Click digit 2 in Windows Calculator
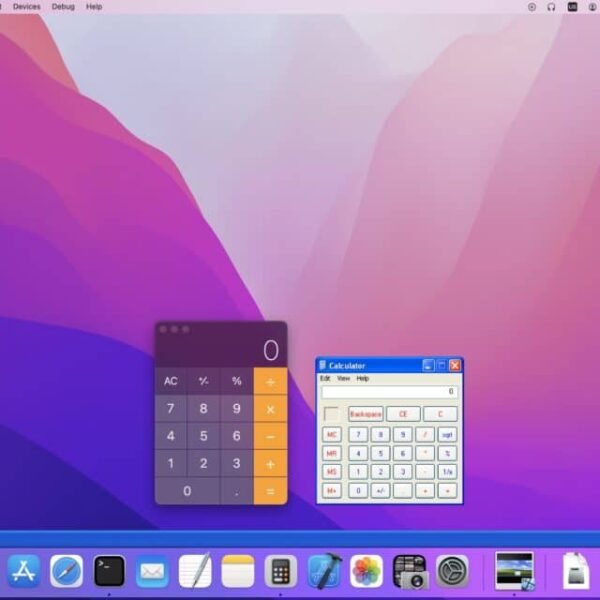The image size is (600, 600). click(x=380, y=472)
